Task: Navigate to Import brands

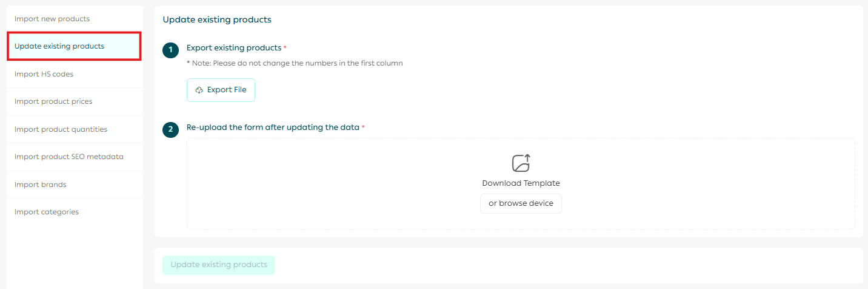Action: [x=41, y=185]
